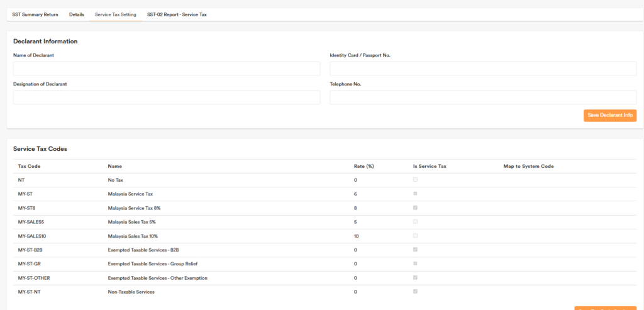Click the Name of Declarant field
644x310 pixels.
pyautogui.click(x=166, y=69)
